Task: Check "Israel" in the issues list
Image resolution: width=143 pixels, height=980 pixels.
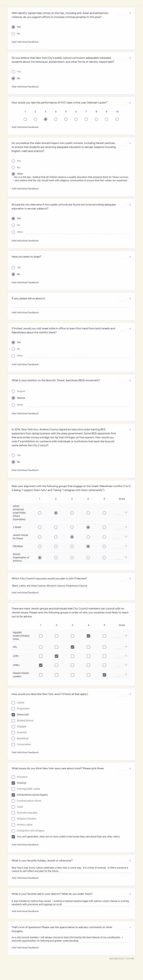Action: pyautogui.click(x=13, y=807)
